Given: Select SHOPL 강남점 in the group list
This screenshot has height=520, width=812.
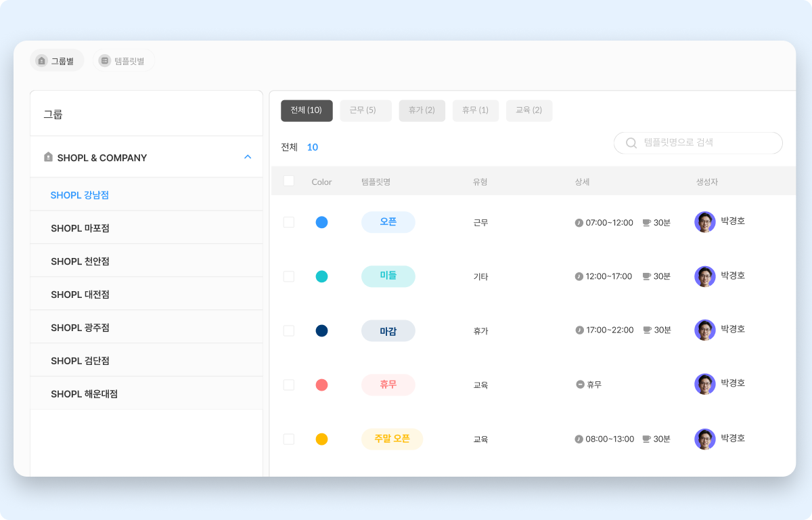Looking at the screenshot, I should click(x=146, y=194).
